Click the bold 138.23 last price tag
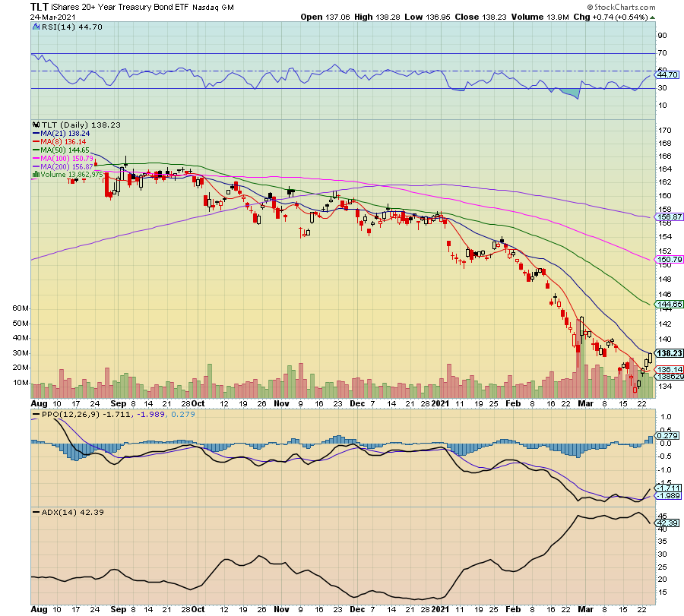The height and width of the screenshot is (616, 684). 670,353
